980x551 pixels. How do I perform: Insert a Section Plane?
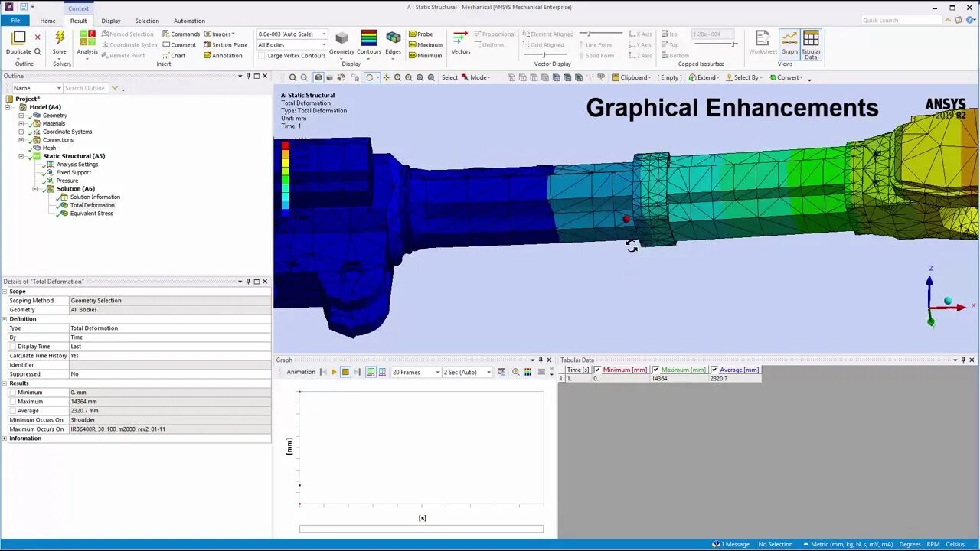point(225,44)
